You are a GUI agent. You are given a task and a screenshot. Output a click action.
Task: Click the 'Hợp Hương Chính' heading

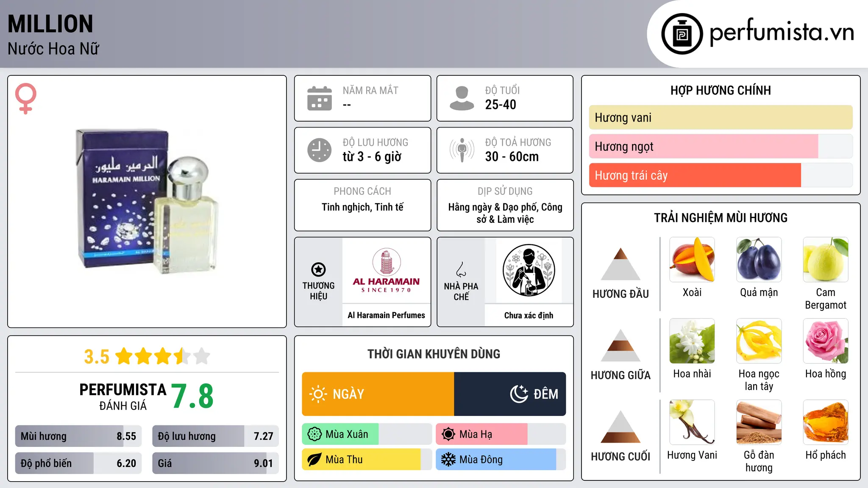point(721,90)
